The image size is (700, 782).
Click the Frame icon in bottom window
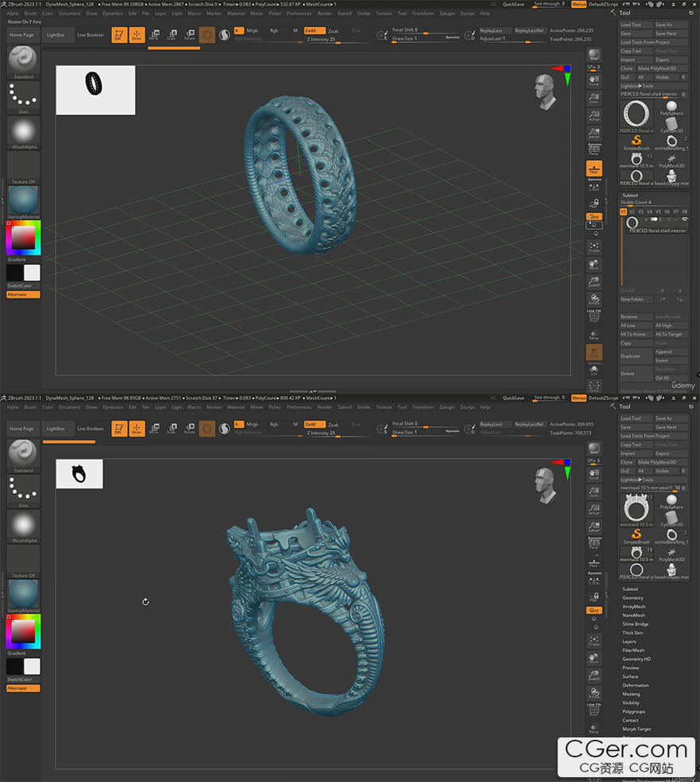tap(593, 641)
